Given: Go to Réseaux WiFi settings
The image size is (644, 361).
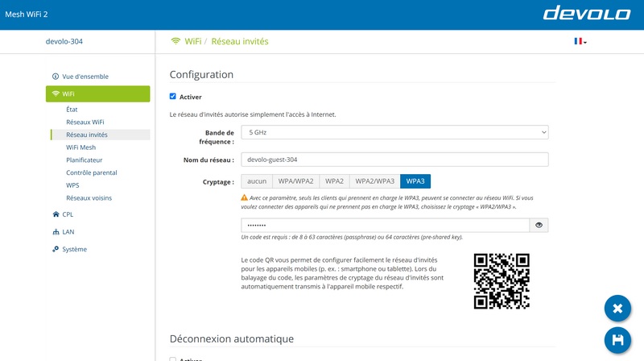Looking at the screenshot, I should coord(85,122).
